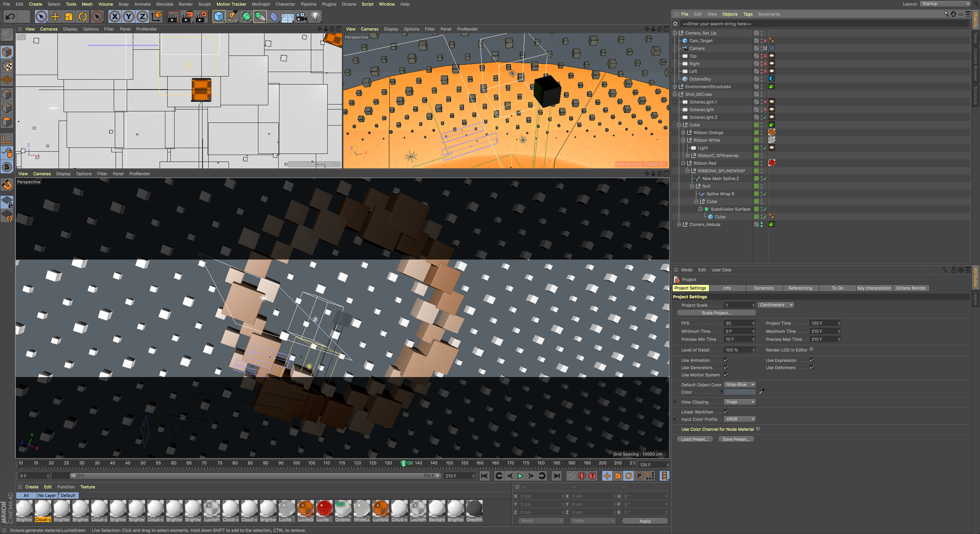Screen dimensions: 980x534
Task: Open the Centimeters unit dropdown
Action: point(776,305)
